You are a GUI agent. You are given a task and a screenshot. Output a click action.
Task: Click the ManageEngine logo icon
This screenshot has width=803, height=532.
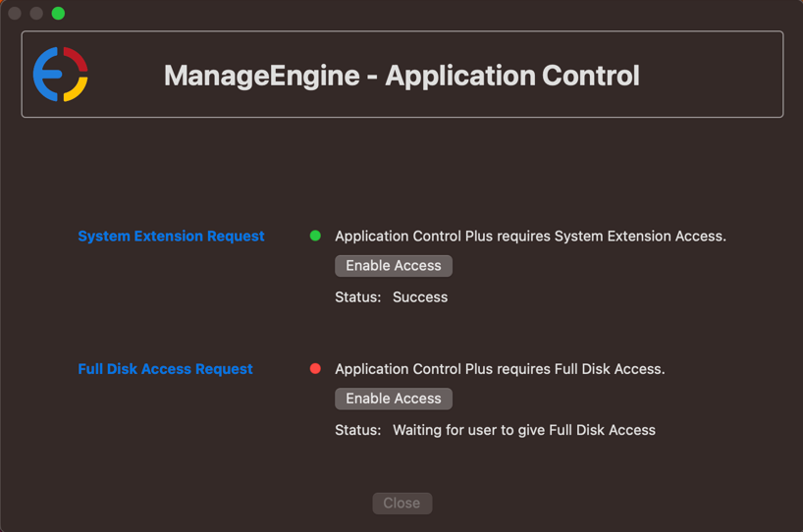(61, 75)
